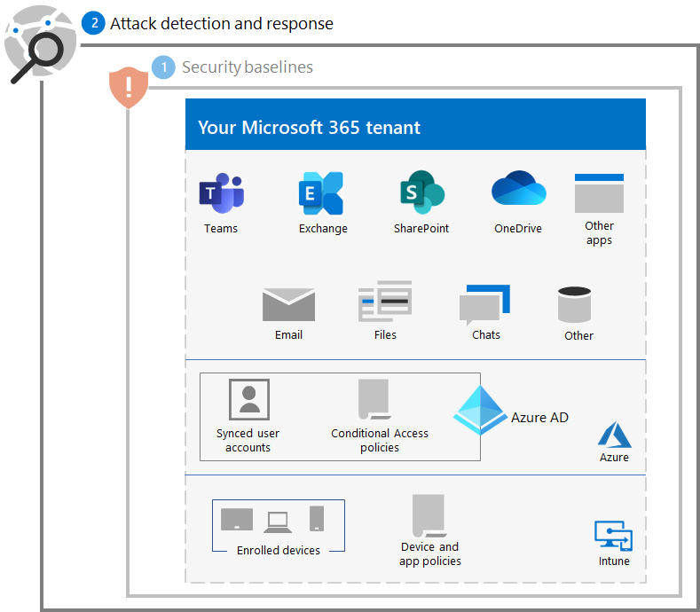This screenshot has width=700, height=612.
Task: Open the OneDrive cloud icon
Action: (x=519, y=191)
